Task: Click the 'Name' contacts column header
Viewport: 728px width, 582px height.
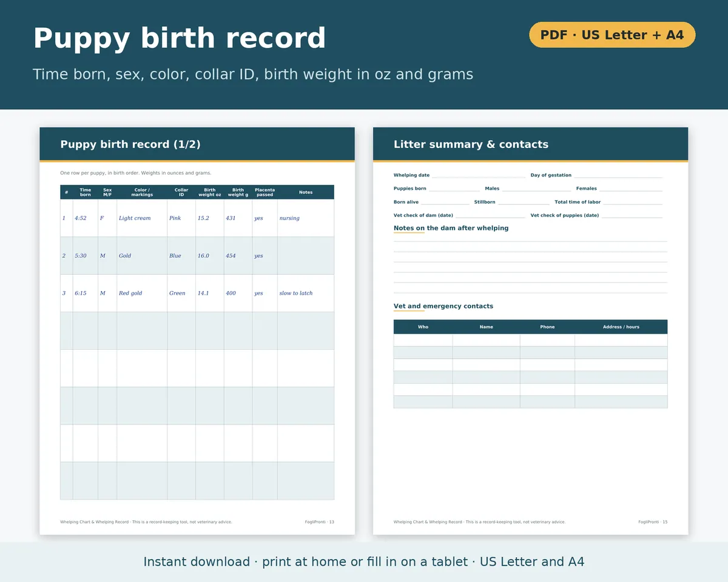Action: tap(487, 327)
